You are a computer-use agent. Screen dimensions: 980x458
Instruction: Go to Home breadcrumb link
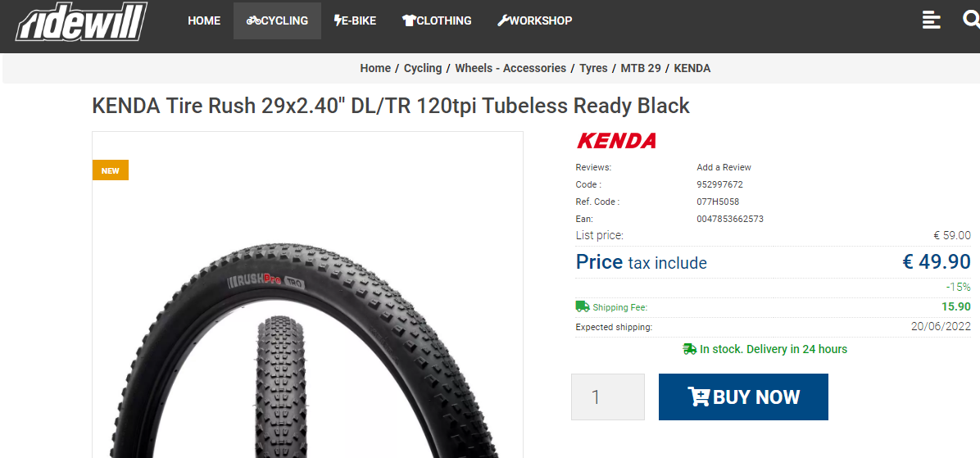tap(375, 68)
